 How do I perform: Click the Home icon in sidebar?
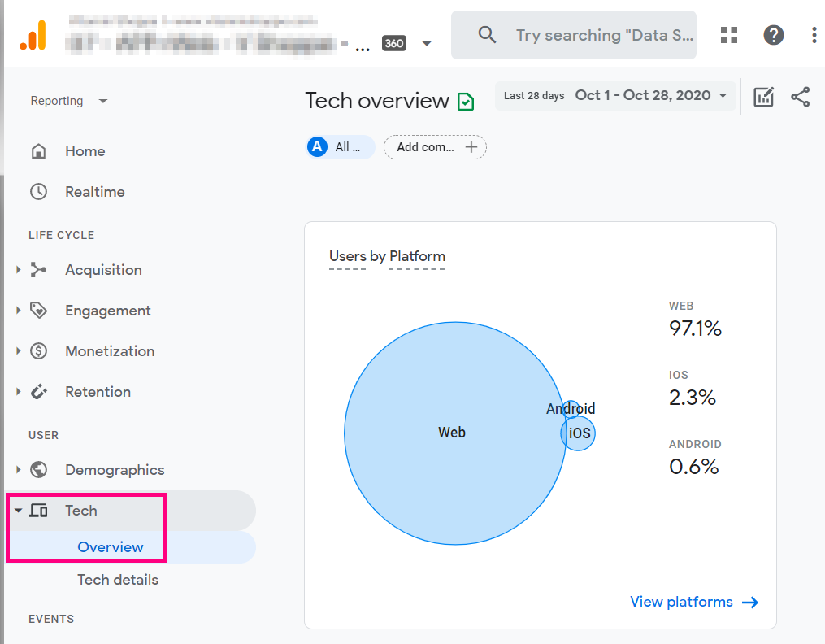click(38, 151)
